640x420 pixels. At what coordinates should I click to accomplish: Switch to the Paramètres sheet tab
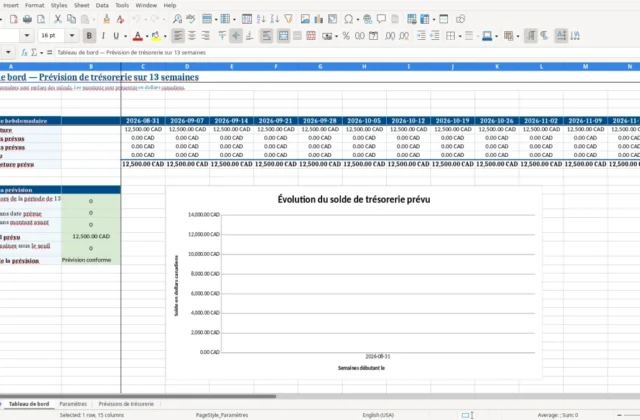[73, 404]
